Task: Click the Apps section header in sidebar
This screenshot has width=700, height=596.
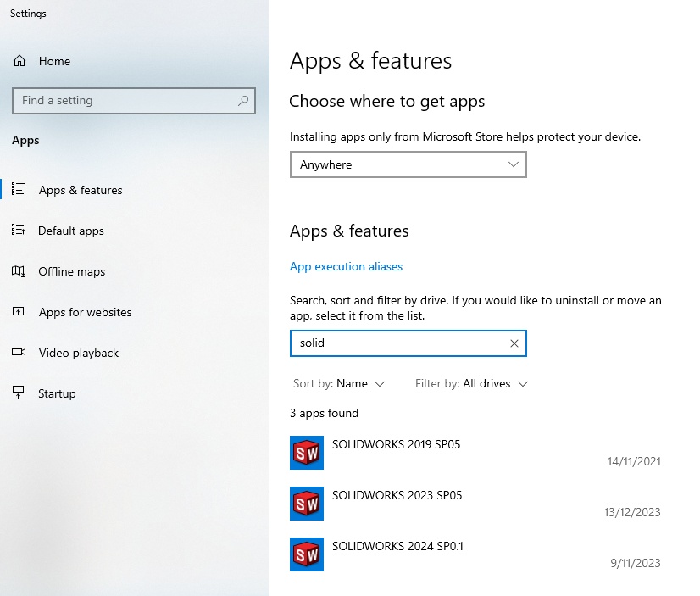Action: [25, 140]
